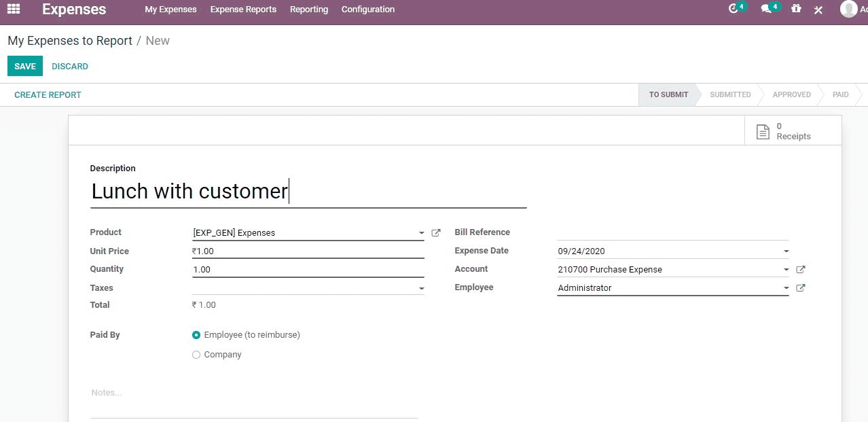Discard the new expense
This screenshot has width=868, height=422.
point(70,67)
